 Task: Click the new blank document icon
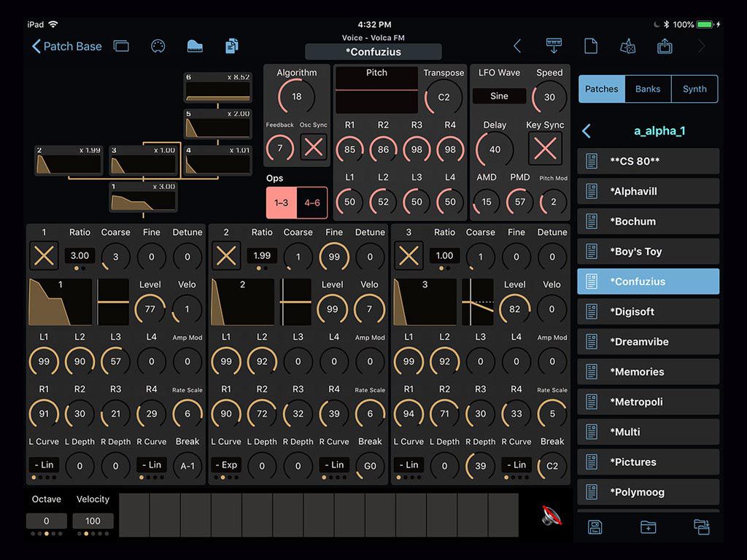pyautogui.click(x=591, y=46)
